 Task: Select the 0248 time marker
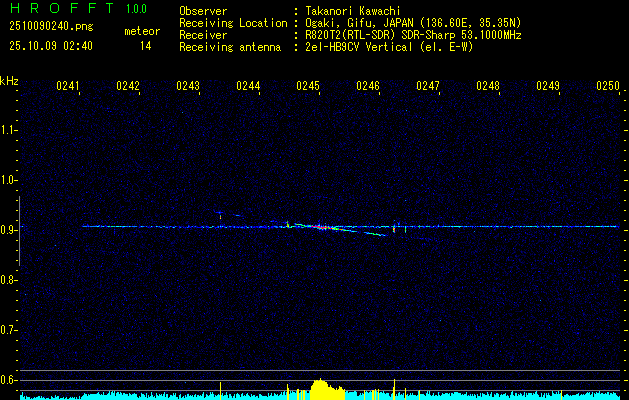488,87
